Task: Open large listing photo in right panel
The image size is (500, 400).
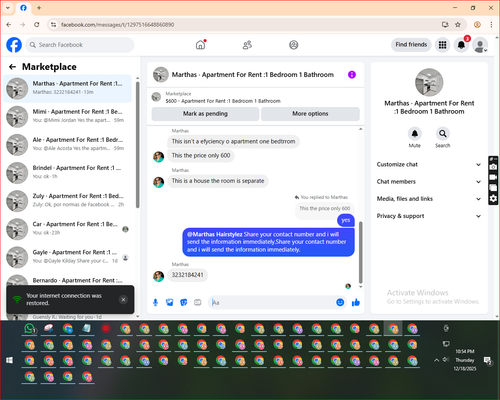Action: (x=429, y=83)
